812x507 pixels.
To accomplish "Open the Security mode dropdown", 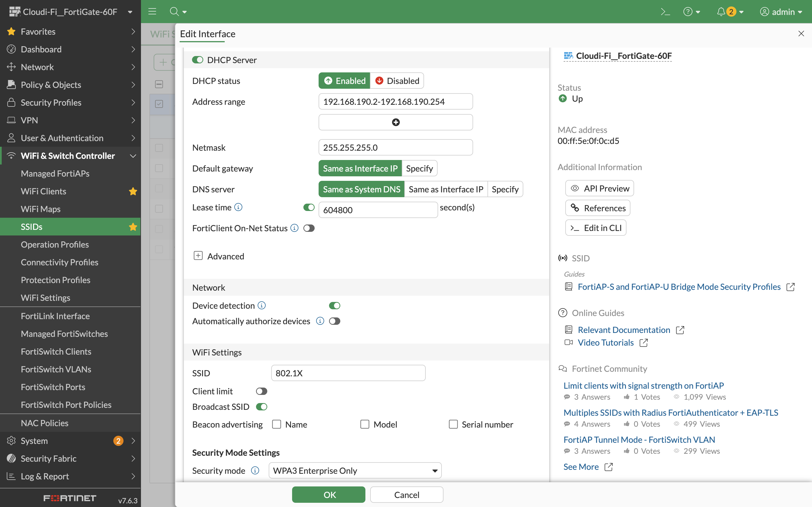I will click(355, 470).
